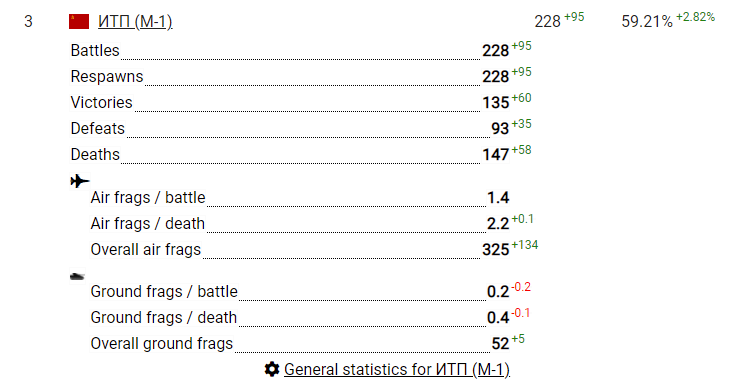Open the ИТП (М-1) vehicle link at top
This screenshot has width=734, height=389.
click(135, 22)
